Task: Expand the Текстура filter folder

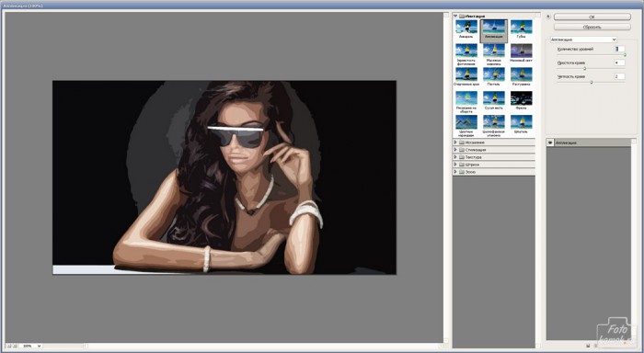Action: (x=455, y=157)
